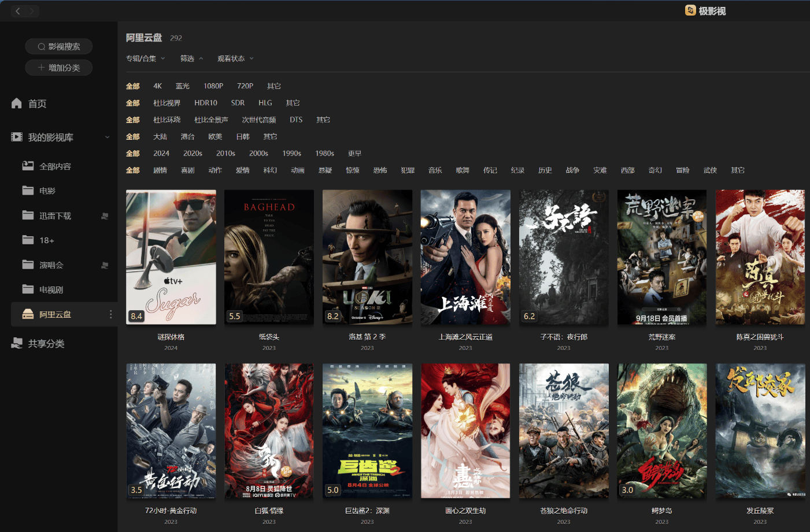Filter by 次世代音频
This screenshot has height=532, width=810.
259,120
